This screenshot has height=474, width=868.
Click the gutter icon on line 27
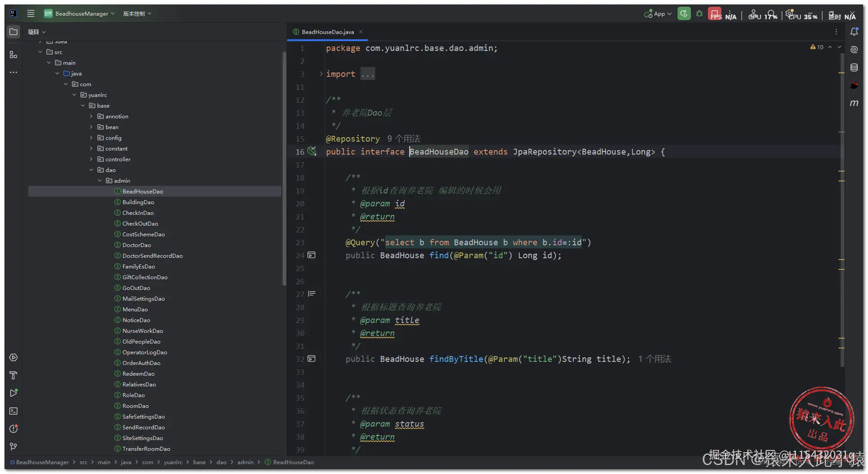click(x=312, y=294)
